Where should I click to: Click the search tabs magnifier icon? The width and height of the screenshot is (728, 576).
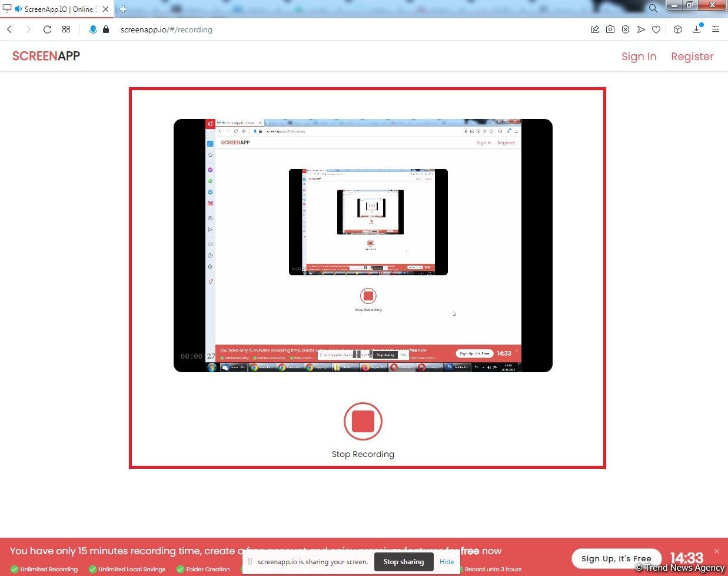pos(653,8)
